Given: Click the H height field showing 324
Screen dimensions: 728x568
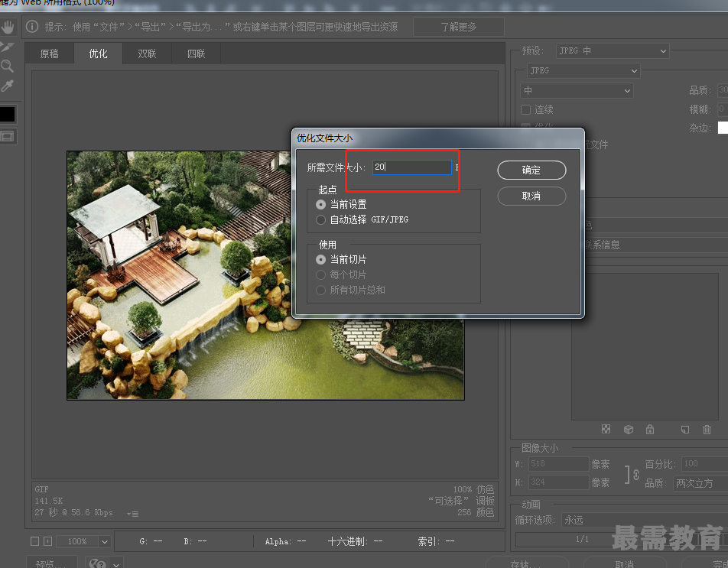Looking at the screenshot, I should [558, 482].
